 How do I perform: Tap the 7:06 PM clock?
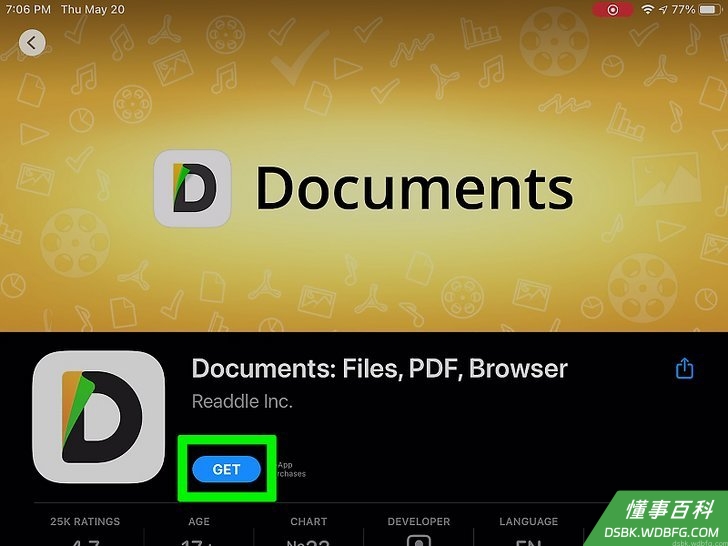tap(28, 9)
